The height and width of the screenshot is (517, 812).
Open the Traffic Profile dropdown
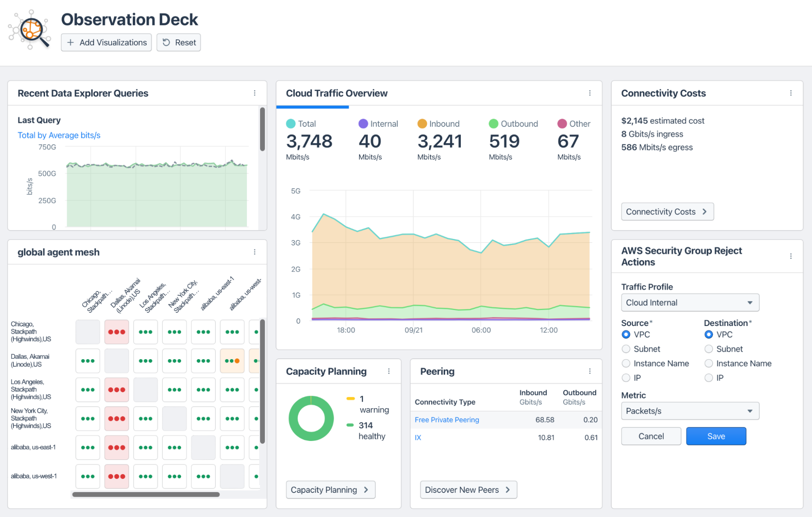tap(690, 303)
